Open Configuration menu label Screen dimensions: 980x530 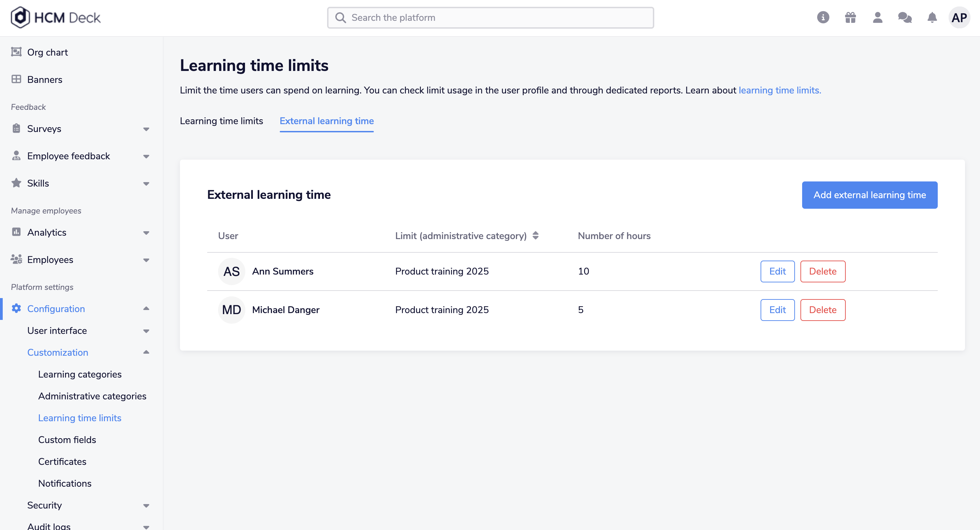(x=56, y=309)
